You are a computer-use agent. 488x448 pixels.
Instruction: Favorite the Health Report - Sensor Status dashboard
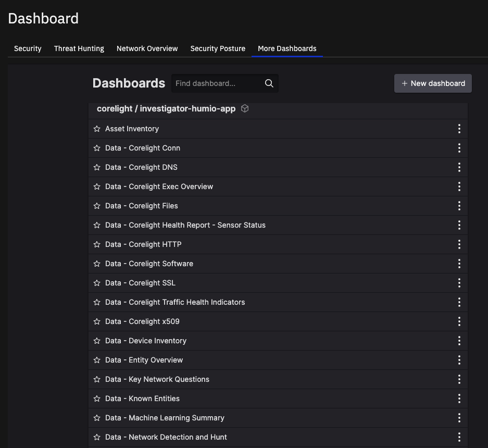[x=97, y=226]
